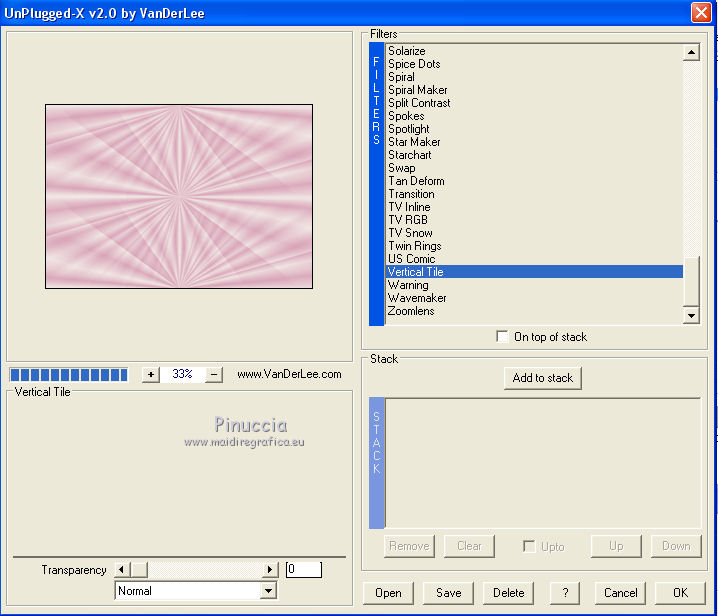Click the Down button
718x616 pixels.
click(x=676, y=546)
